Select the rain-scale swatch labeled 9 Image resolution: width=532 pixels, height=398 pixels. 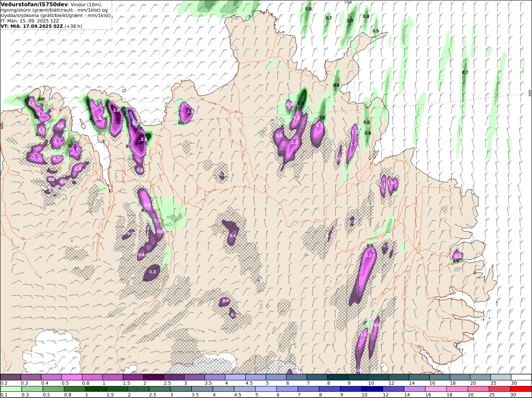(351, 389)
